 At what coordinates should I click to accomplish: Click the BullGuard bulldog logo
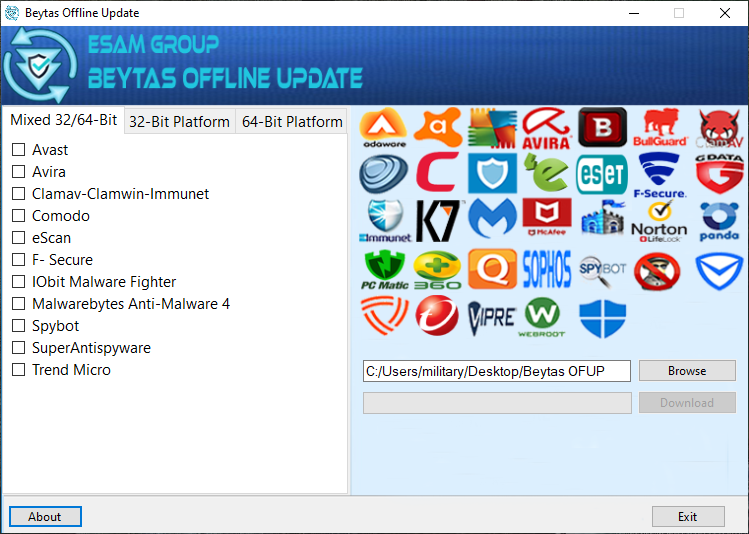[x=660, y=128]
